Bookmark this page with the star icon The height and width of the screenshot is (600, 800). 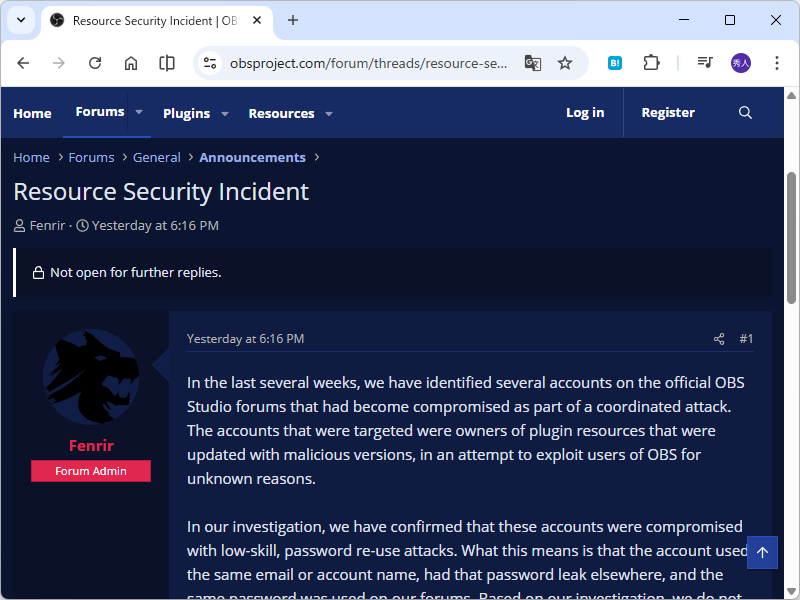point(565,63)
